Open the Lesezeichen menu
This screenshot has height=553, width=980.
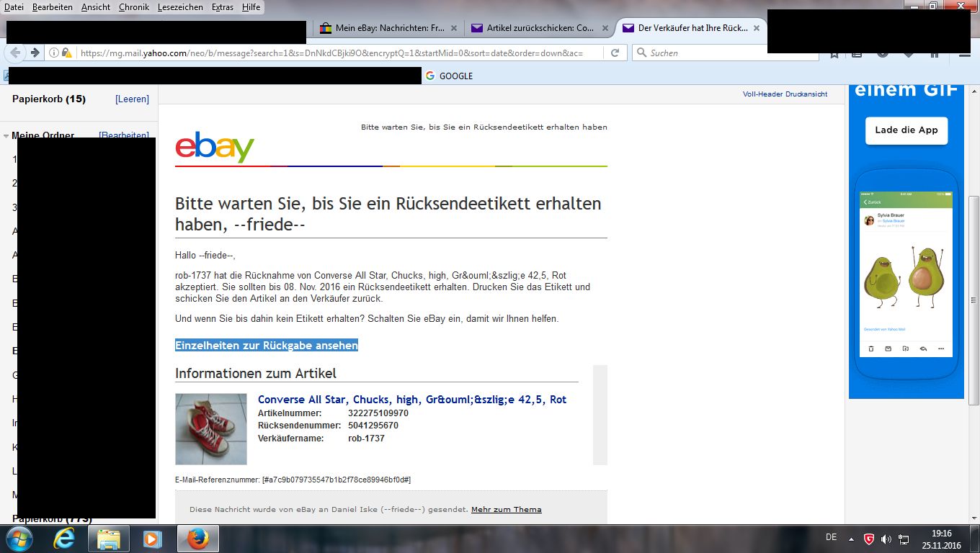pos(180,7)
